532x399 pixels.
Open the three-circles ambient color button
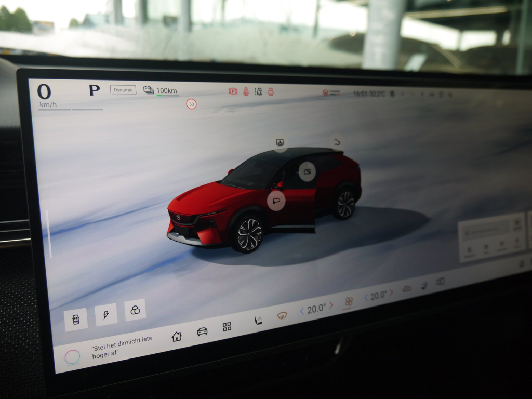[135, 310]
